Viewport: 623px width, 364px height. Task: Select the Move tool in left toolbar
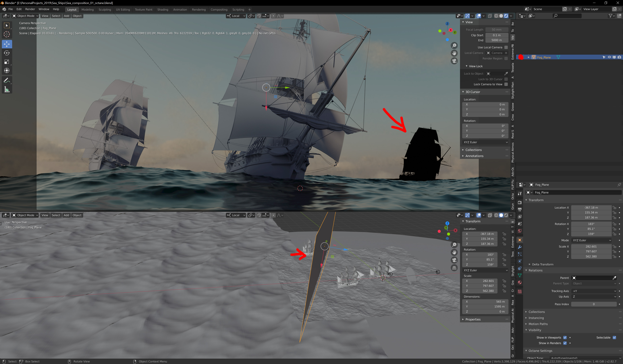tap(7, 44)
